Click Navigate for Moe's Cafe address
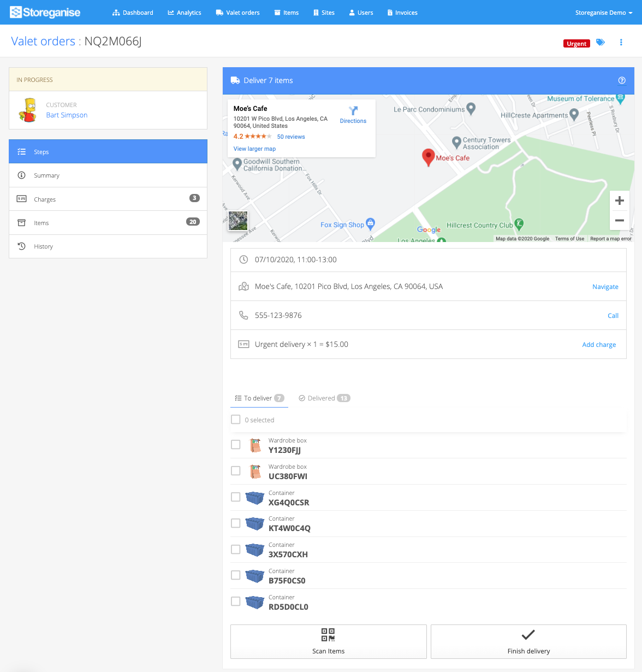This screenshot has width=642, height=672. tap(605, 286)
